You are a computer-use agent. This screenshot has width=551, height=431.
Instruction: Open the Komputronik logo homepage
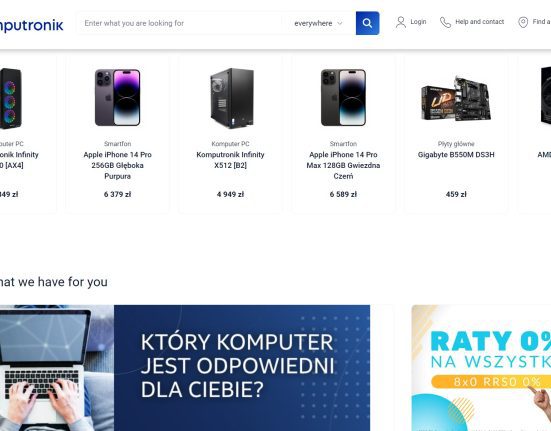32,25
